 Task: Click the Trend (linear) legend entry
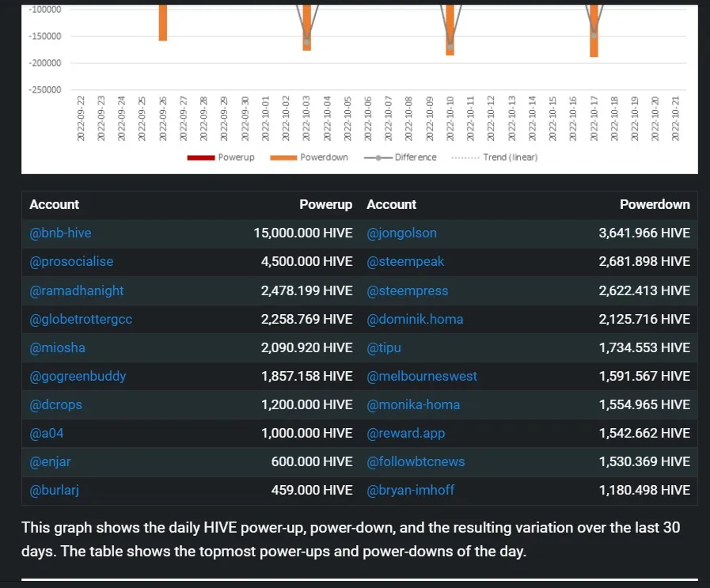(495, 157)
